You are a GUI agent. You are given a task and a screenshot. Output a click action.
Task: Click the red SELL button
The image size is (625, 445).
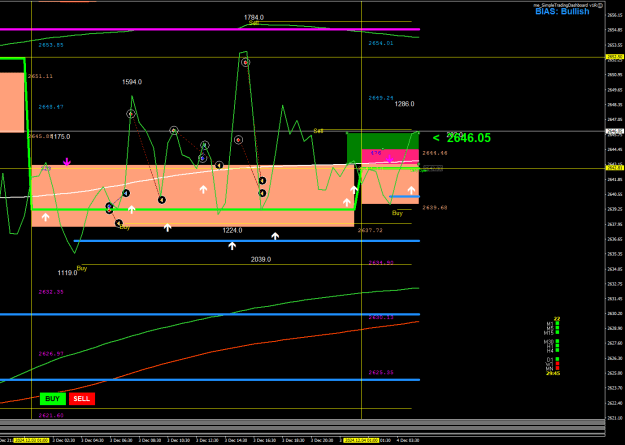[x=82, y=399]
